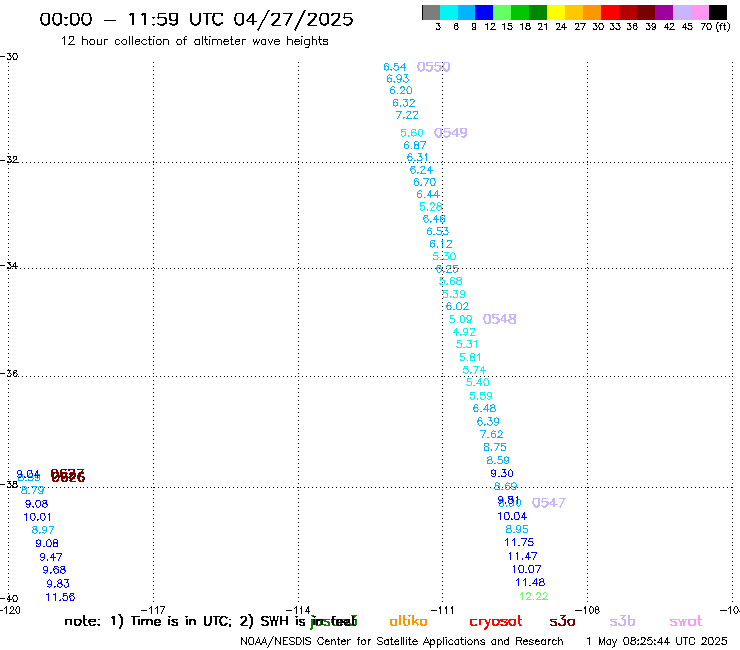The image size is (740, 650).
Task: Click the cryosat satellite legend label
Action: (496, 622)
